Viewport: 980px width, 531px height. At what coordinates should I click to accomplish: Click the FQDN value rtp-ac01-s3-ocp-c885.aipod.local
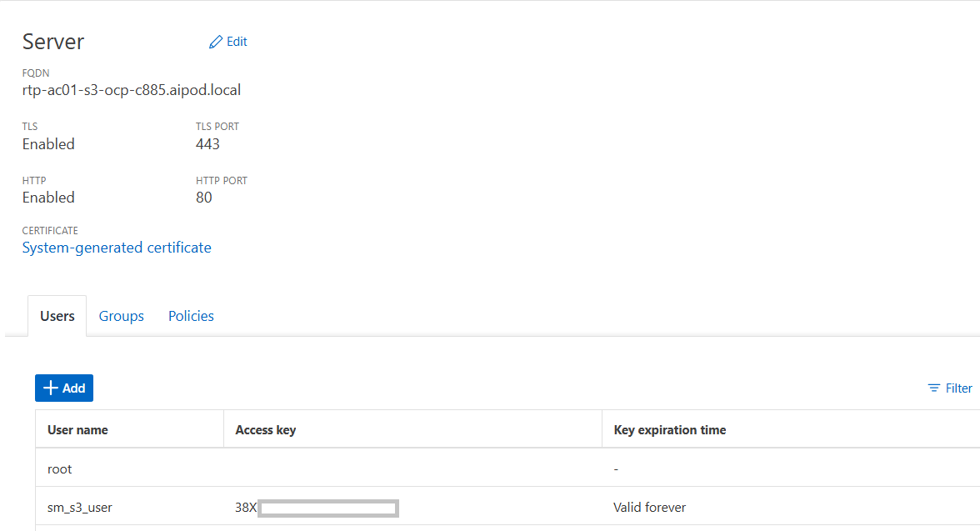coord(132,89)
